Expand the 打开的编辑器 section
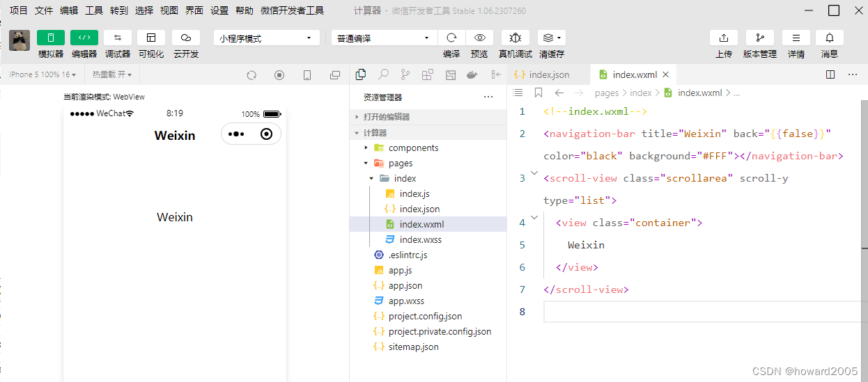This screenshot has height=382, width=868. pos(428,117)
